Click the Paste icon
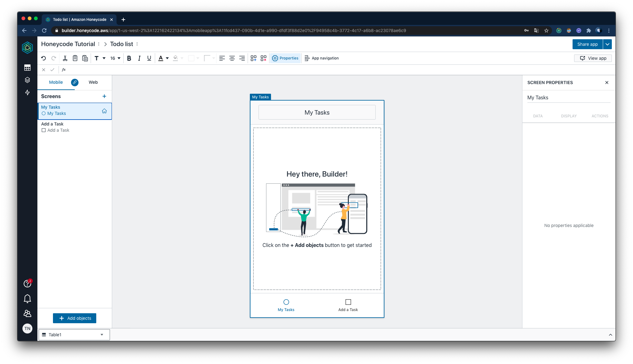The image size is (633, 364). (85, 58)
